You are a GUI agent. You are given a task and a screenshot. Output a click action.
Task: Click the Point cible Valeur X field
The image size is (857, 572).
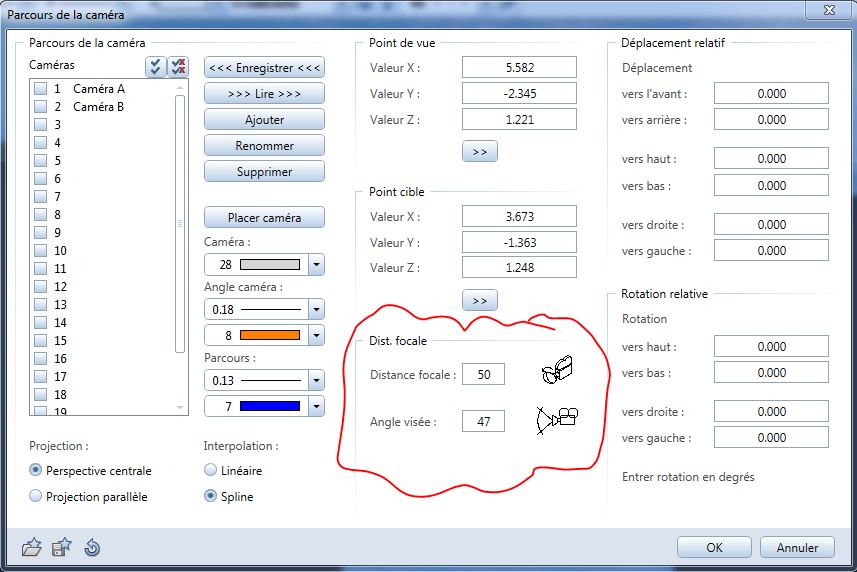coord(519,216)
